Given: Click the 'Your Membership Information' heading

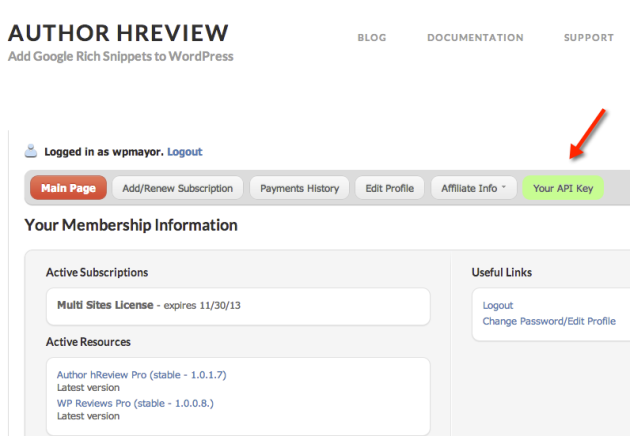Looking at the screenshot, I should pos(131,225).
